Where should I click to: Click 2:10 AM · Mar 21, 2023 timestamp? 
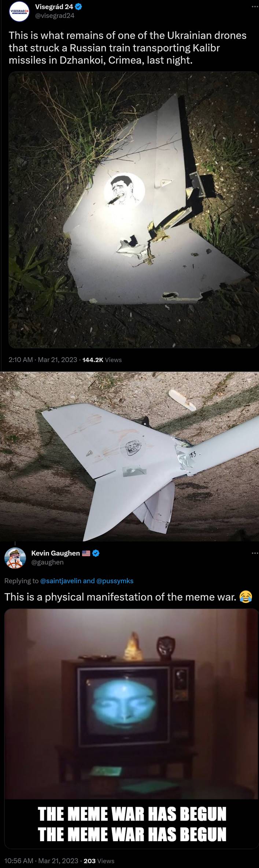(x=42, y=360)
